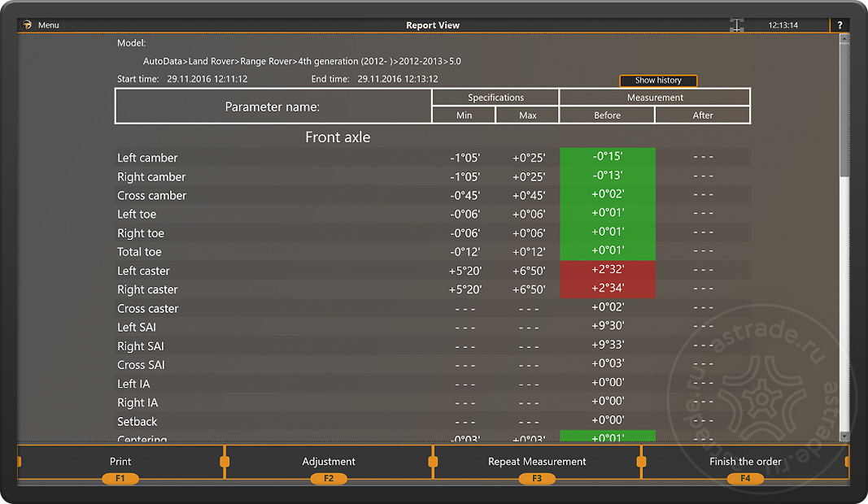Click the scrollbar down arrow
The width and height of the screenshot is (868, 504).
[x=844, y=437]
